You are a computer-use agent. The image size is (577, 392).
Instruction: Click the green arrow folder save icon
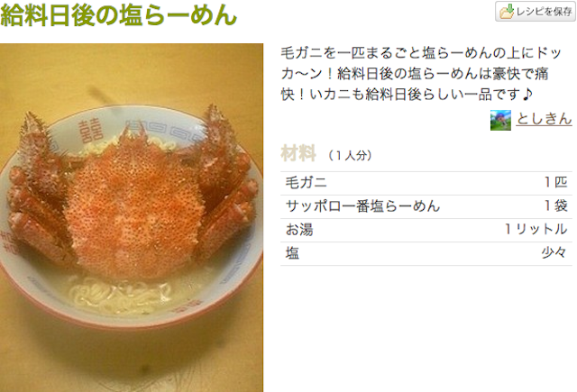tap(507, 12)
